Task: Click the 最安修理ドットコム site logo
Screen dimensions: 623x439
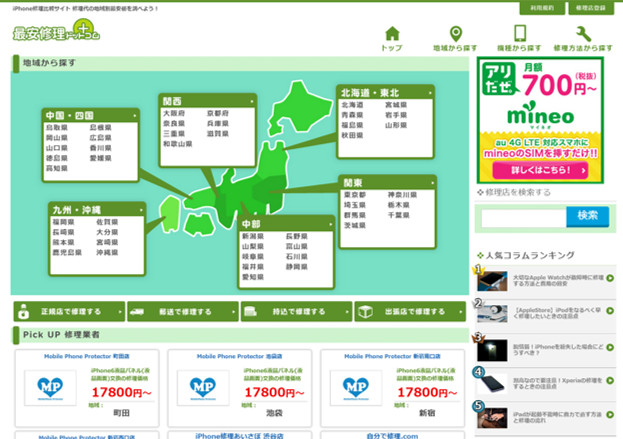Action: [x=56, y=33]
